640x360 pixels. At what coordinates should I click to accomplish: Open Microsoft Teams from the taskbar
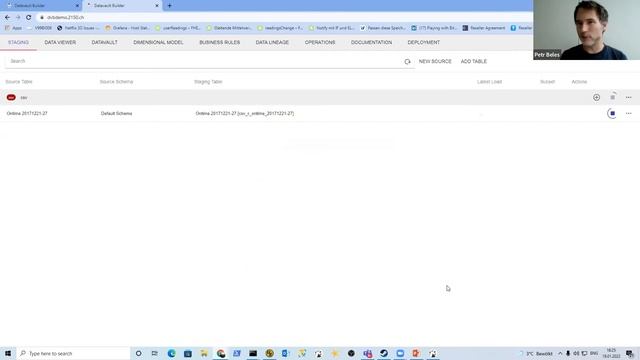point(367,353)
